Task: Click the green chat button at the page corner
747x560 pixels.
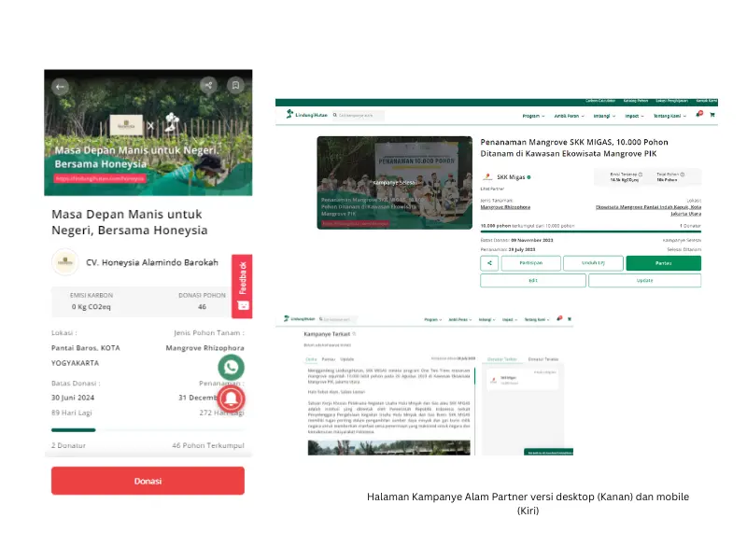Action: pyautogui.click(x=548, y=452)
